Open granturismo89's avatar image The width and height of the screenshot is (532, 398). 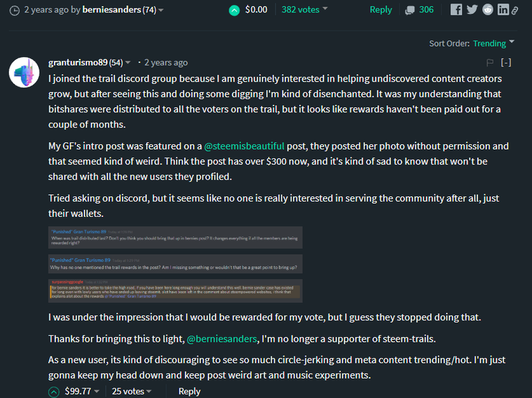click(x=24, y=72)
